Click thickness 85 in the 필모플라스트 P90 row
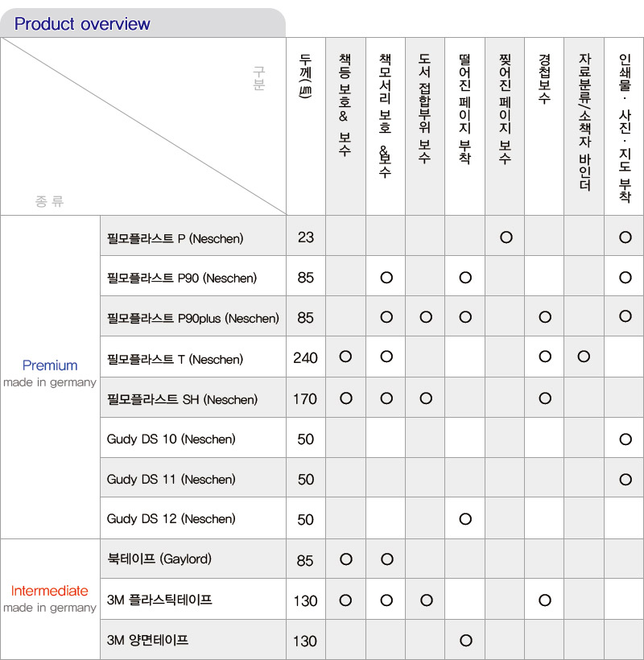Screen dimensions: 644x660 306,278
